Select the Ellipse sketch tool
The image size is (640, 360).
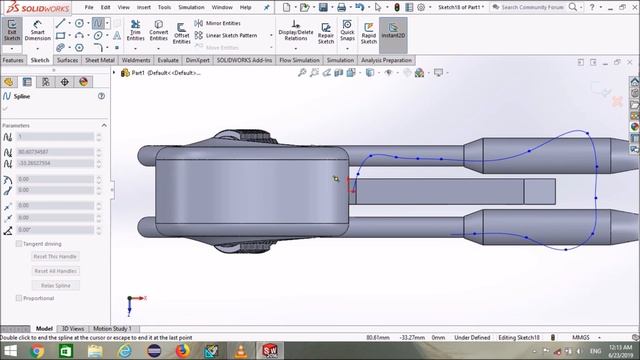tap(98, 36)
